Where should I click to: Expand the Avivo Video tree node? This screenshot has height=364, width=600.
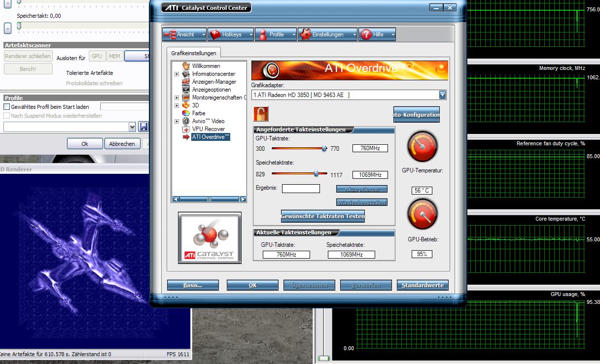click(x=177, y=121)
